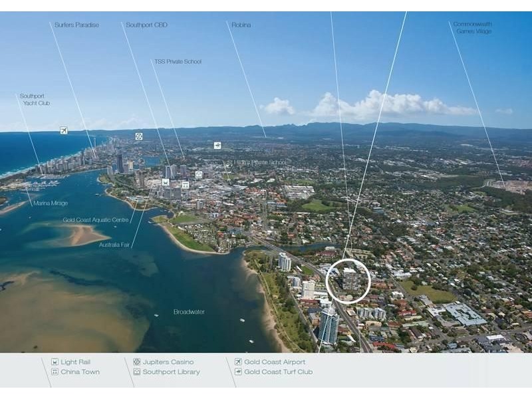Select the airplane icon marking Gold Coast Airport
Viewport: 532px width, 399px height.
click(x=64, y=129)
